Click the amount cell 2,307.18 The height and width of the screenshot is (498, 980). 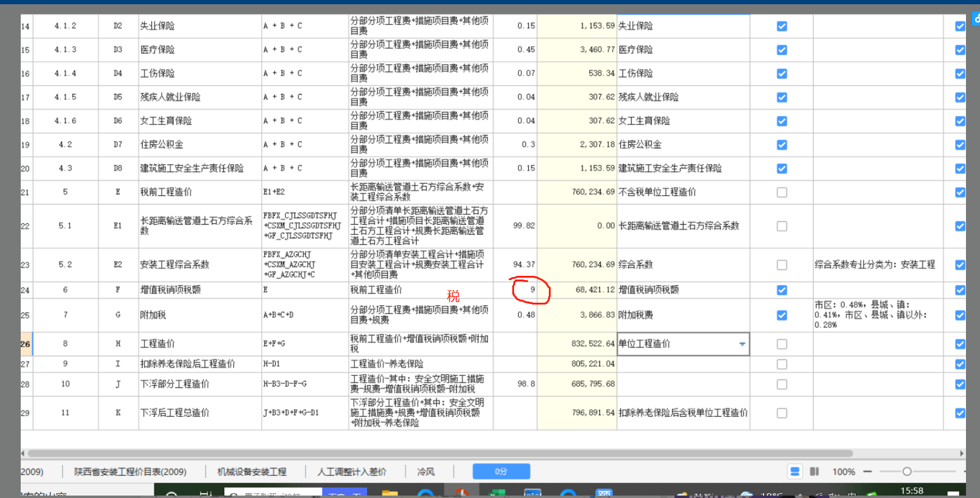point(577,145)
